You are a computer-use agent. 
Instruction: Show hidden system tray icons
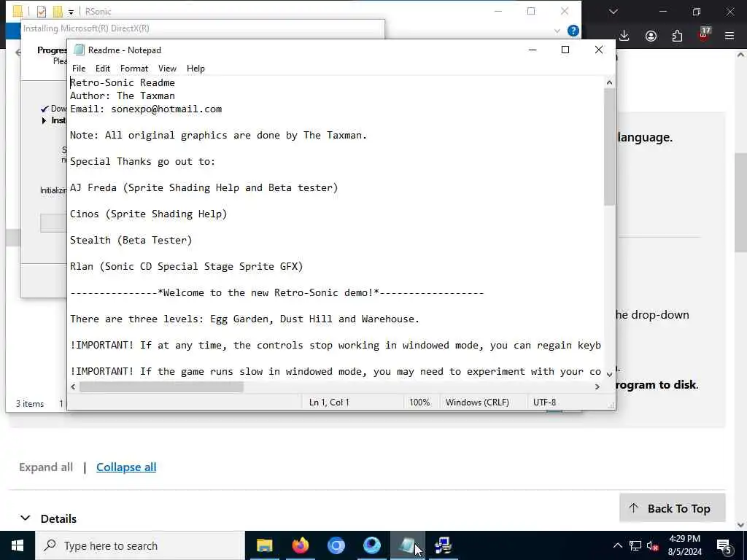[x=617, y=545]
